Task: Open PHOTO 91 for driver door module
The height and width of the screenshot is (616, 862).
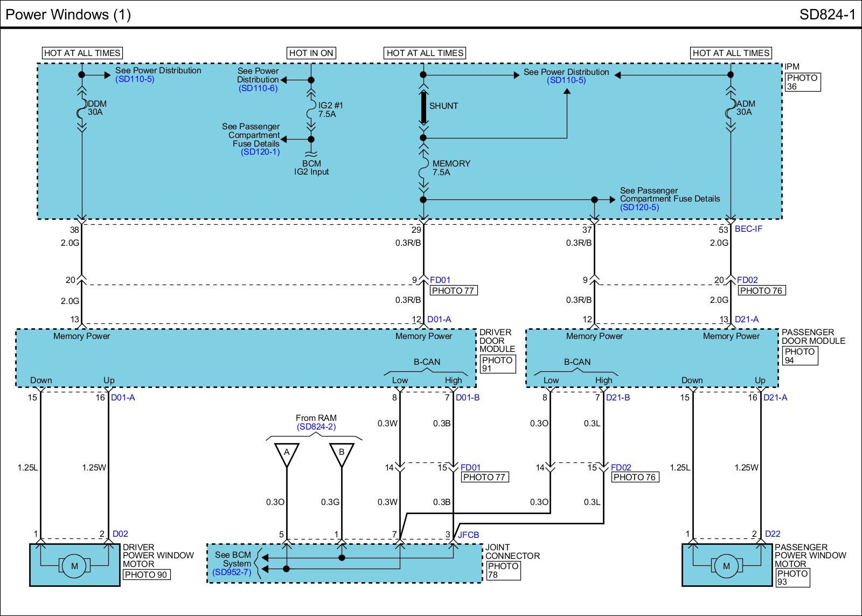Action: tap(497, 364)
